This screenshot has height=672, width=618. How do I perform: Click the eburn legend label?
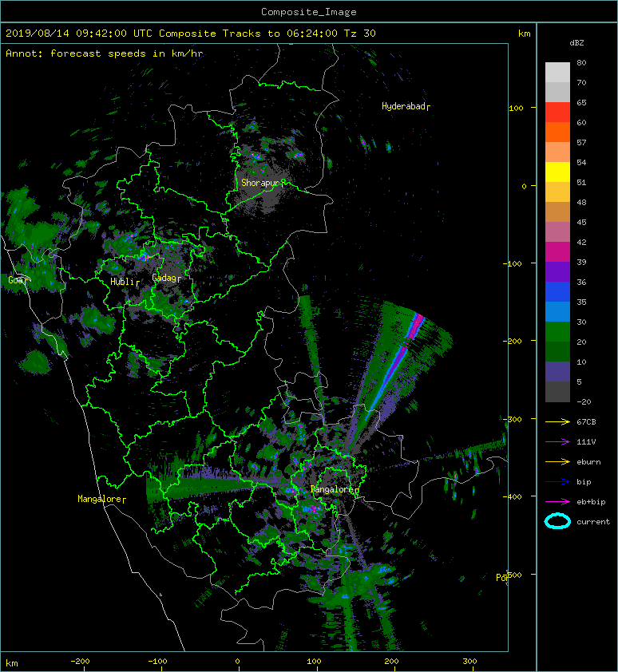588,462
